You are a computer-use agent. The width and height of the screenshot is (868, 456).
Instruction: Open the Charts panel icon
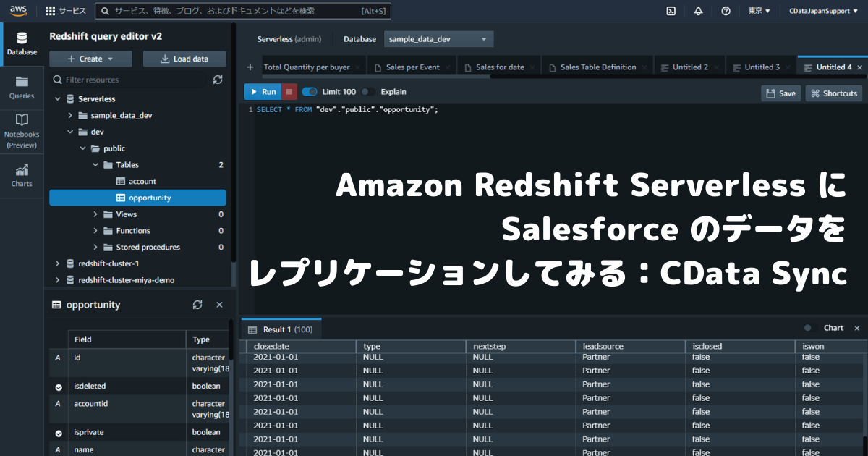22,174
